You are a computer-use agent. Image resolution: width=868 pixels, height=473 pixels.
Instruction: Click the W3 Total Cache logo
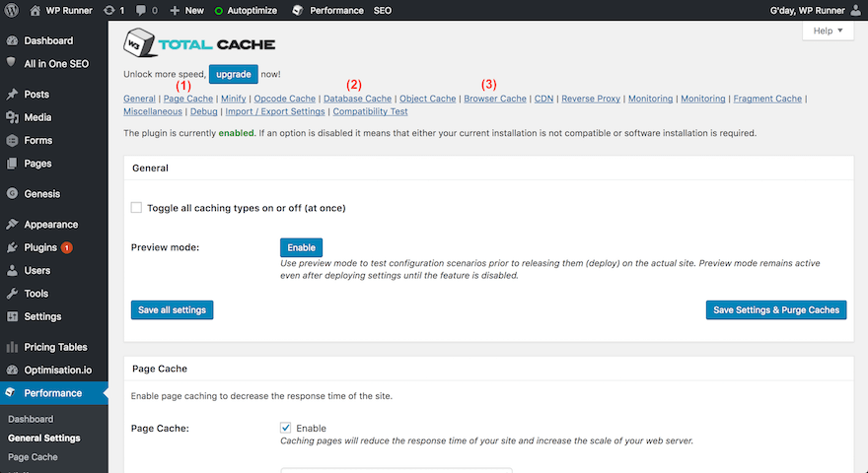point(199,43)
